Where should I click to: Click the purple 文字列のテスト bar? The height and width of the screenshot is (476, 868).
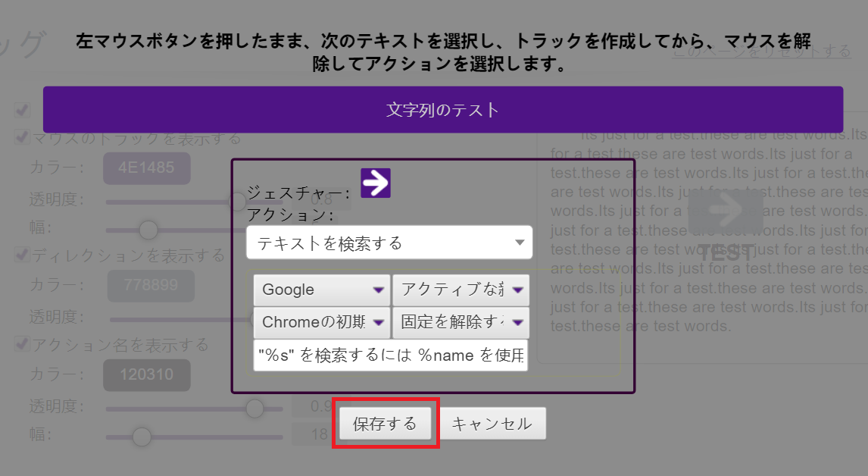click(443, 110)
